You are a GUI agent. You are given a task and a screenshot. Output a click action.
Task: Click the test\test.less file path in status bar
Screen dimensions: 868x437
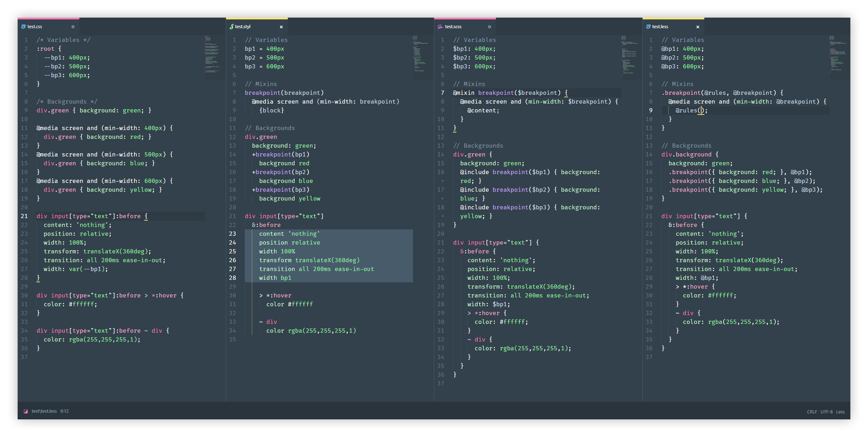pos(44,411)
